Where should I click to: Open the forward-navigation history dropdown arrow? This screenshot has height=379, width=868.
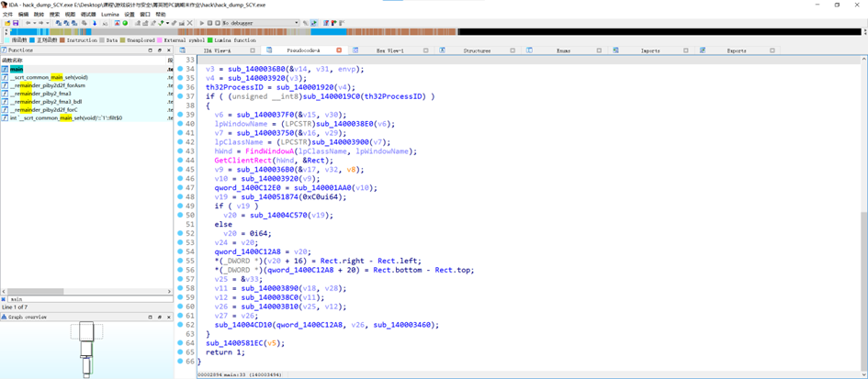click(x=48, y=23)
